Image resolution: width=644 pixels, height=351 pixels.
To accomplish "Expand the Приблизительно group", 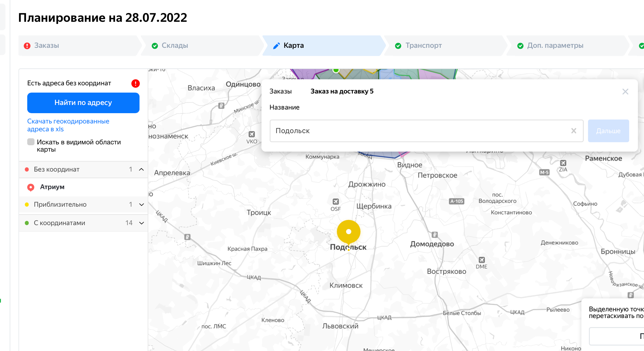I will click(x=141, y=205).
